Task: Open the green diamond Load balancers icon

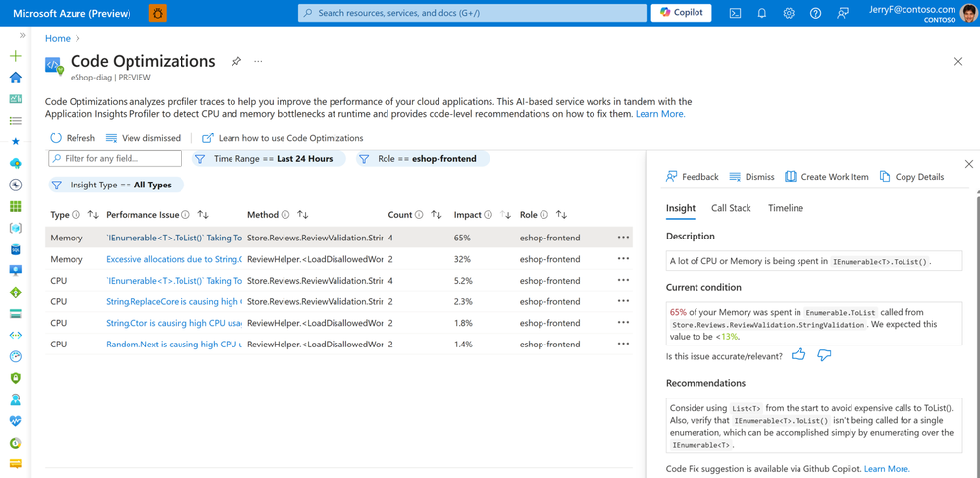Action: coord(16,292)
